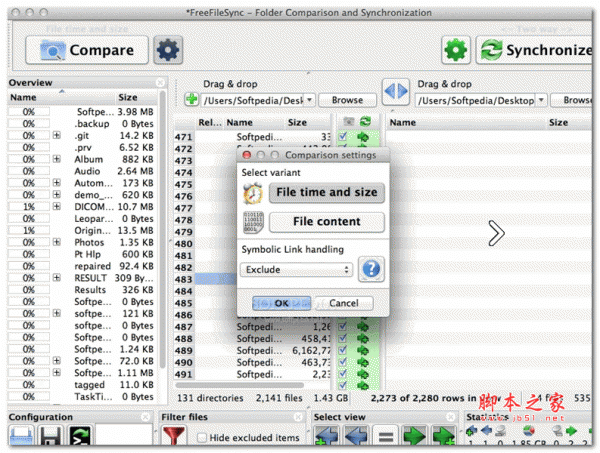Start comparison with Compare button

(x=87, y=50)
